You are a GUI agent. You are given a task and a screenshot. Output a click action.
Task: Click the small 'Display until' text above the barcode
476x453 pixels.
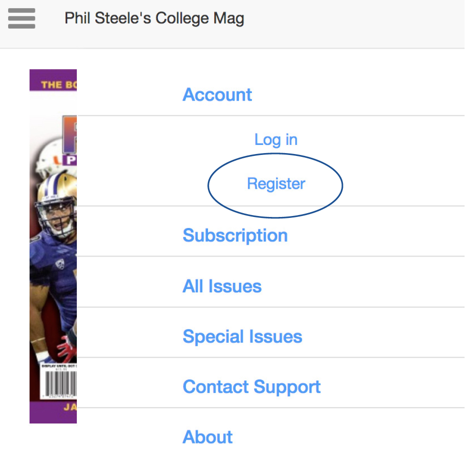pos(56,367)
